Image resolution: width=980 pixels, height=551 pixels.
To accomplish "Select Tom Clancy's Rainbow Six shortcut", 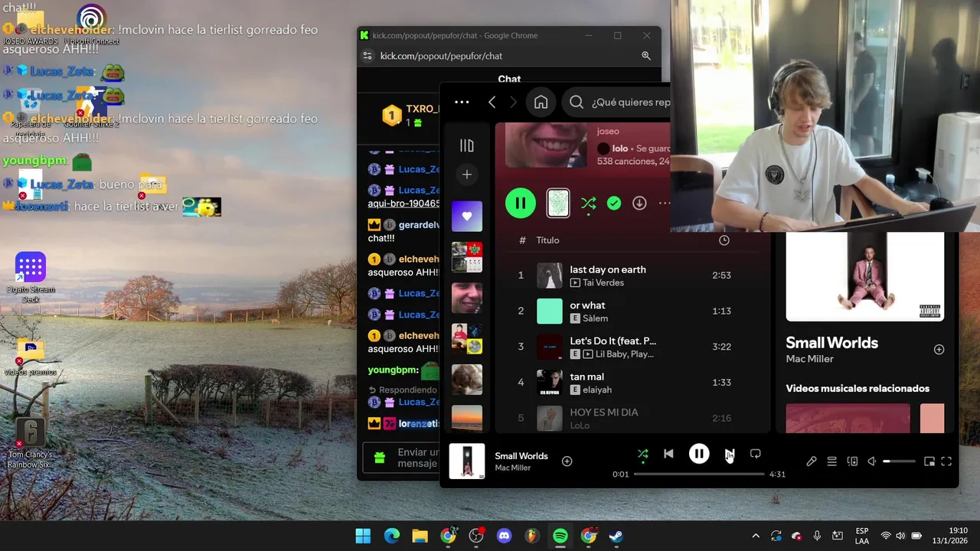I will pos(30,444).
